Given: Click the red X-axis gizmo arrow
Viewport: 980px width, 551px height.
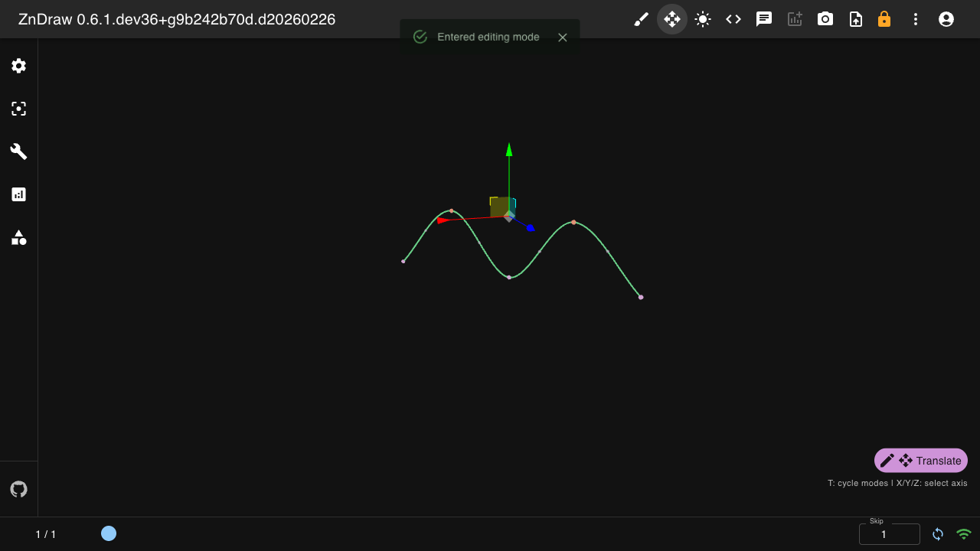Looking at the screenshot, I should click(443, 220).
